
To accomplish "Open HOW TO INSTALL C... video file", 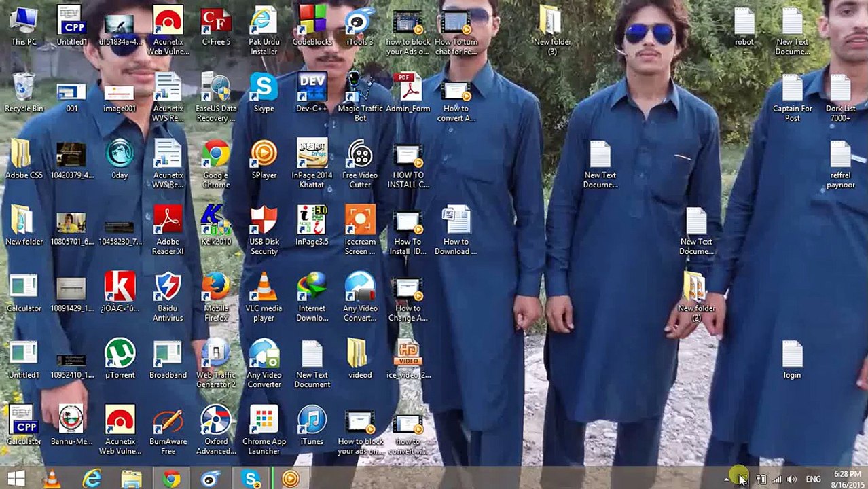I will (408, 165).
